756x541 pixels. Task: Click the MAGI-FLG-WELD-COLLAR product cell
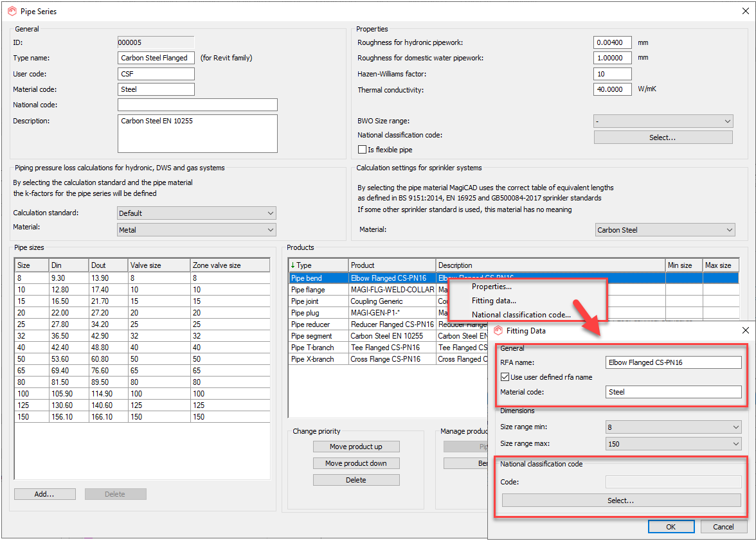pyautogui.click(x=392, y=290)
